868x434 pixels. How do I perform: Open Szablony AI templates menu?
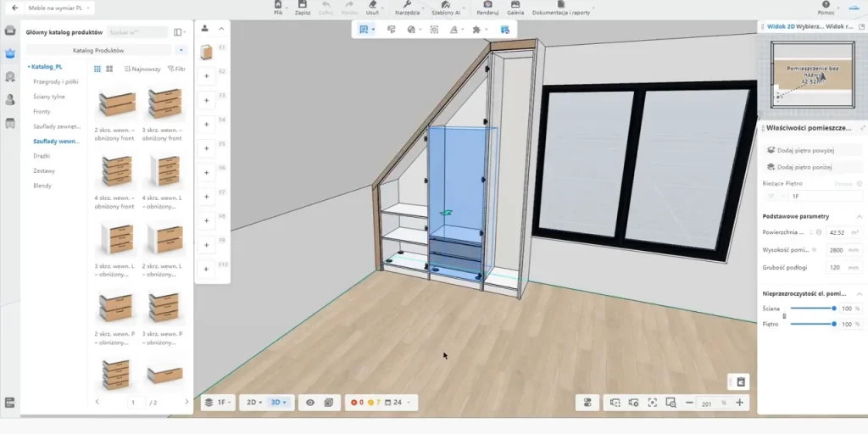[x=446, y=8]
